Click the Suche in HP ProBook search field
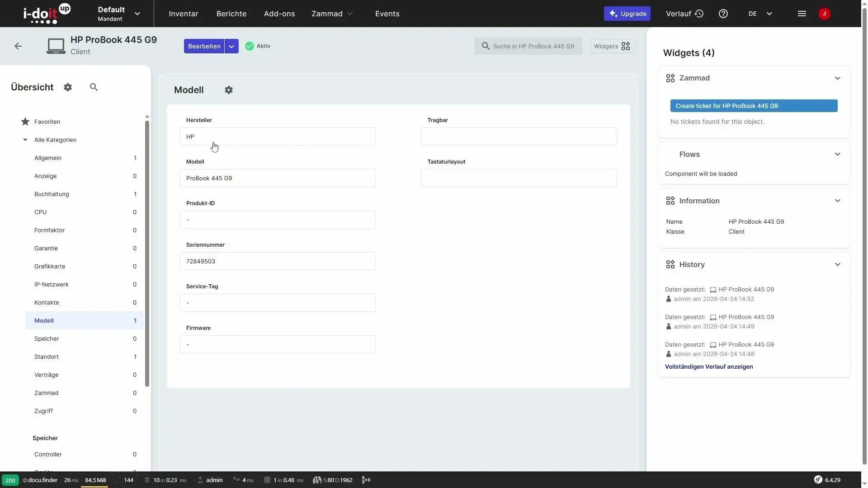 528,46
